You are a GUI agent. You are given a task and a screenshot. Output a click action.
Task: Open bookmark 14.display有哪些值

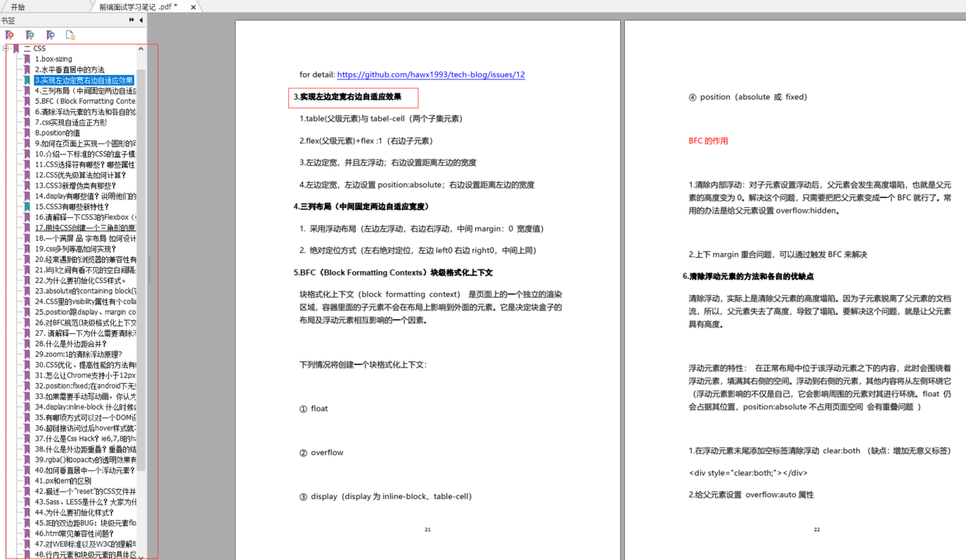[85, 195]
